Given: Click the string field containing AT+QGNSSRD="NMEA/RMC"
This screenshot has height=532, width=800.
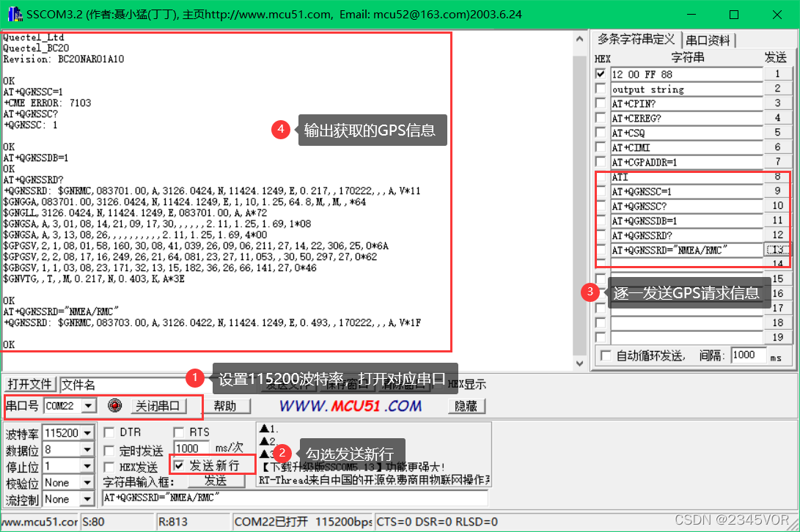Looking at the screenshot, I should click(686, 250).
